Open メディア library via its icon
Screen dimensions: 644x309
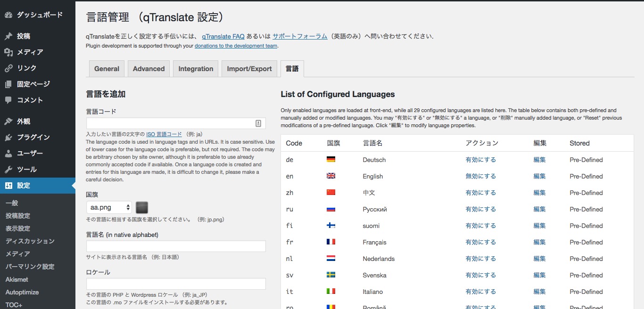pyautogui.click(x=8, y=52)
